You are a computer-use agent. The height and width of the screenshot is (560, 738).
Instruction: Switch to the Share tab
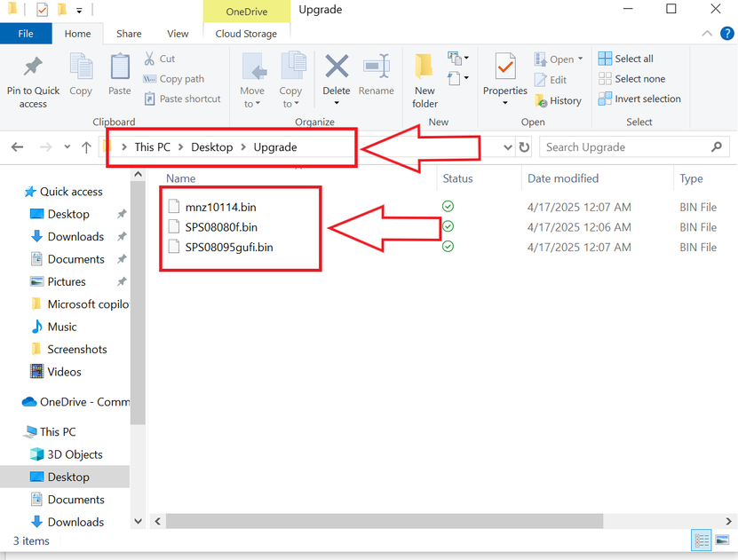(x=129, y=34)
